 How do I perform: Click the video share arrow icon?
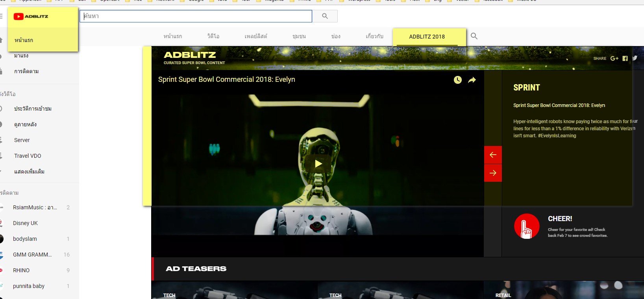(472, 80)
